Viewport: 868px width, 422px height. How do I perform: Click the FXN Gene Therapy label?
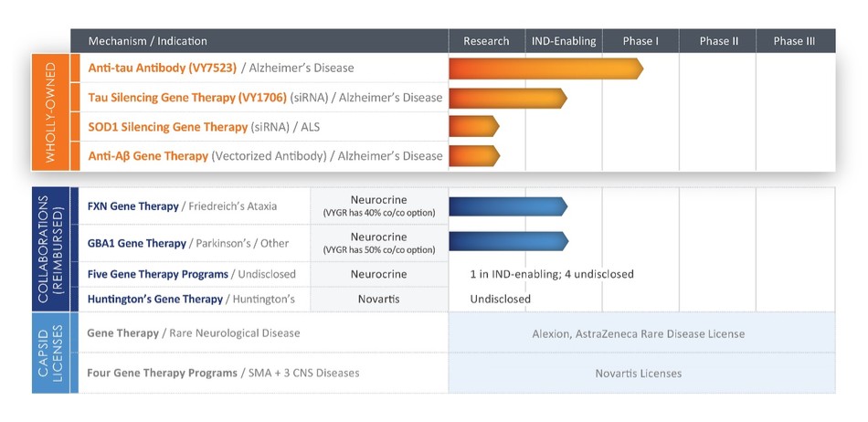[133, 206]
